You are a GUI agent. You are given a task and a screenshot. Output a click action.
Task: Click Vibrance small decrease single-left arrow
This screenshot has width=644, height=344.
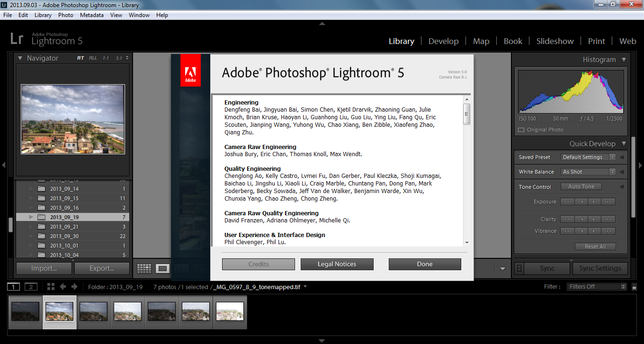581,231
